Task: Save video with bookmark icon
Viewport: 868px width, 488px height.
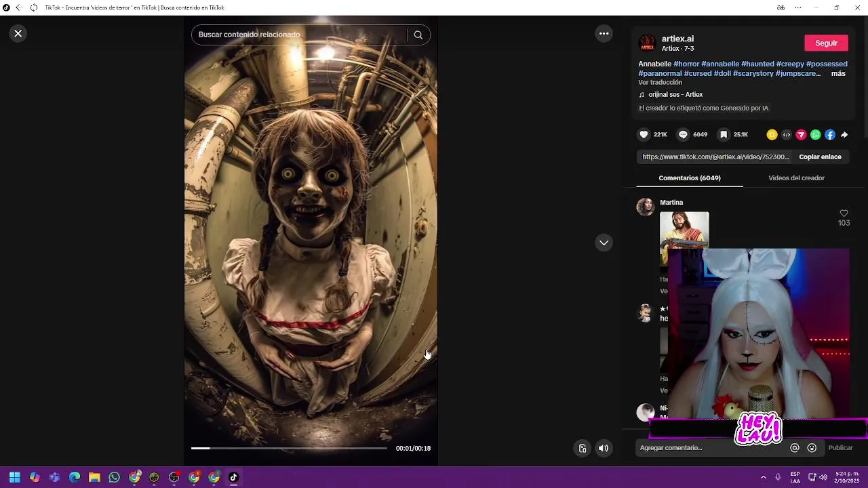Action: click(724, 135)
